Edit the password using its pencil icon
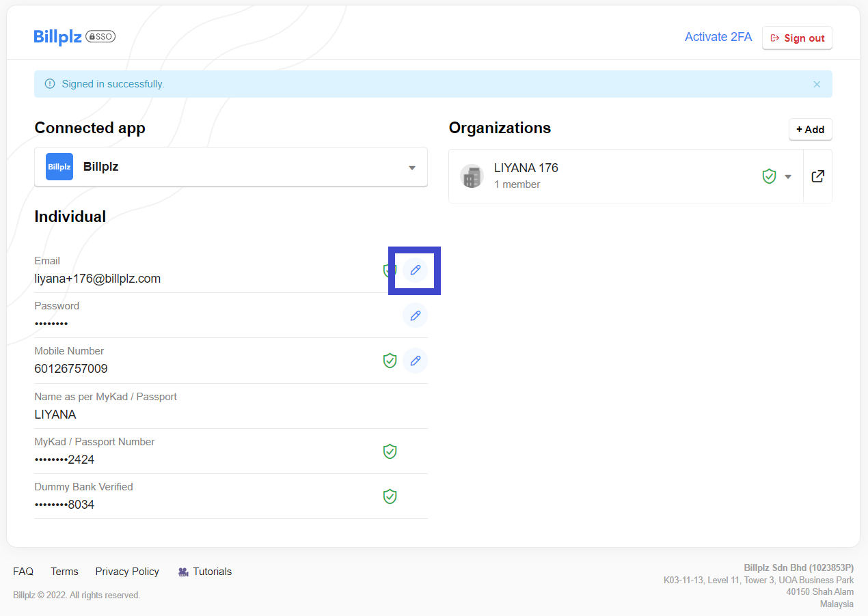Viewport: 868px width, 616px height. (415, 316)
